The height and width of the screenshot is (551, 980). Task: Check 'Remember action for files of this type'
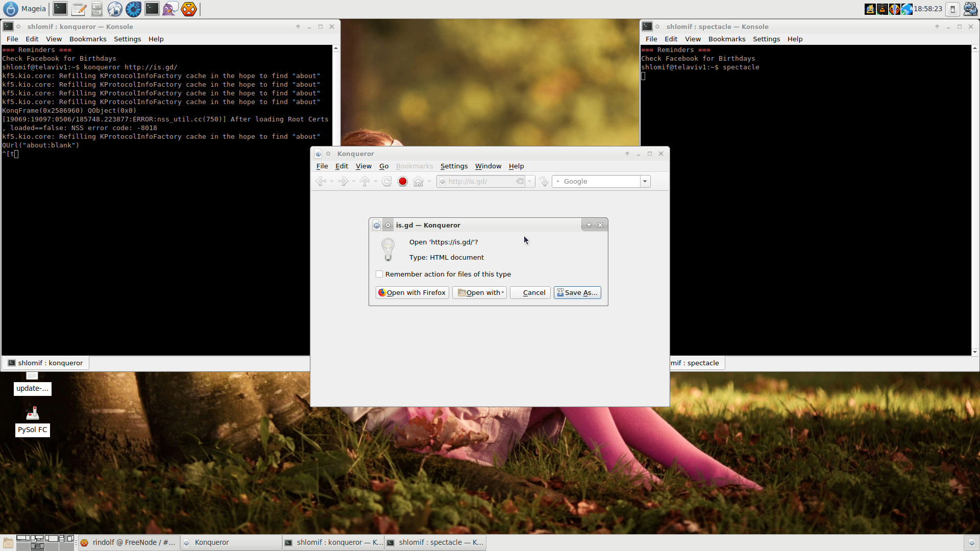point(379,274)
